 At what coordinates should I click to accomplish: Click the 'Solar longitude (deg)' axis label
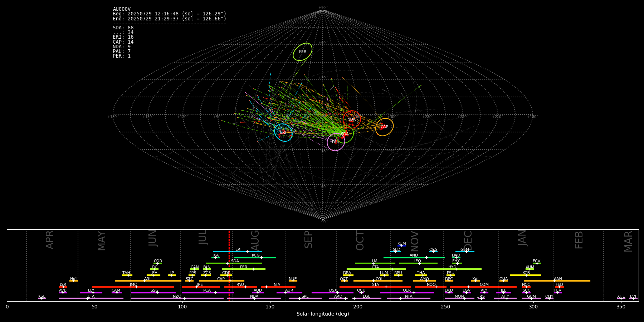[323, 314]
